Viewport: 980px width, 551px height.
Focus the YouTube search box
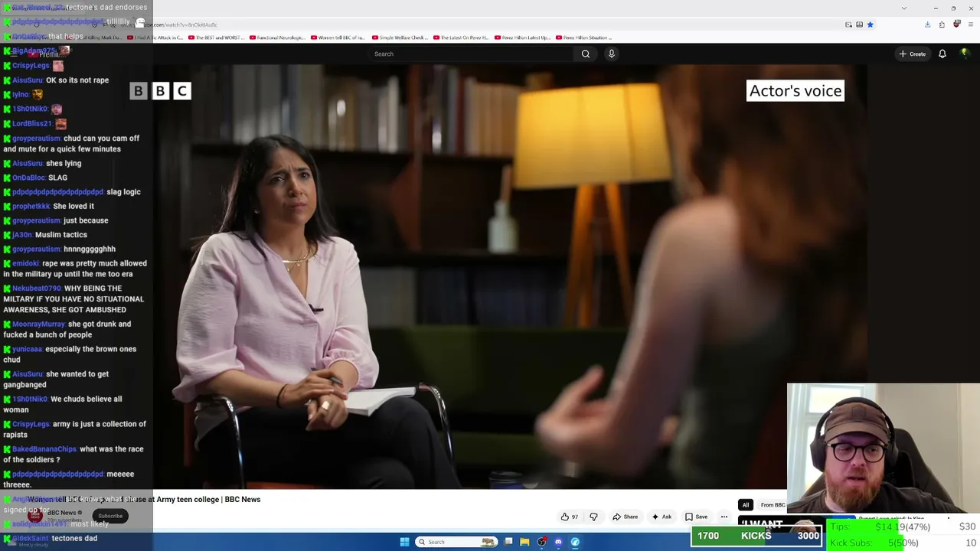pyautogui.click(x=470, y=54)
